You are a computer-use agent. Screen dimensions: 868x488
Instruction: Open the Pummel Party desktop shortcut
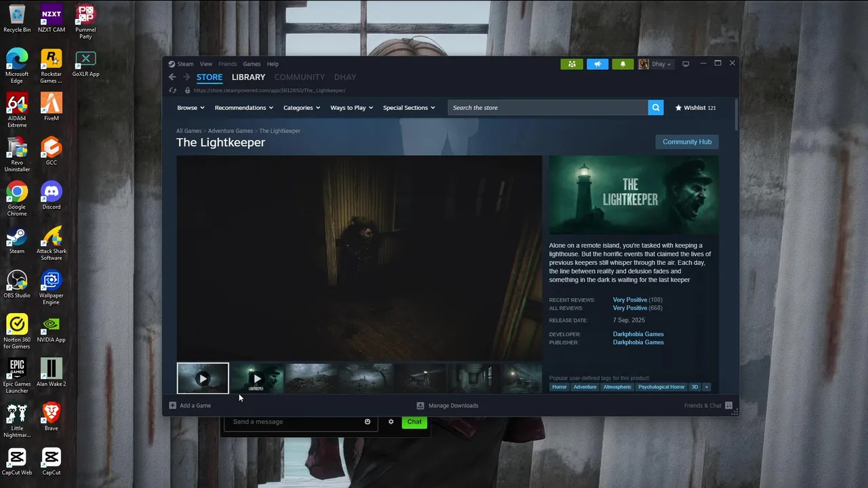coord(85,22)
